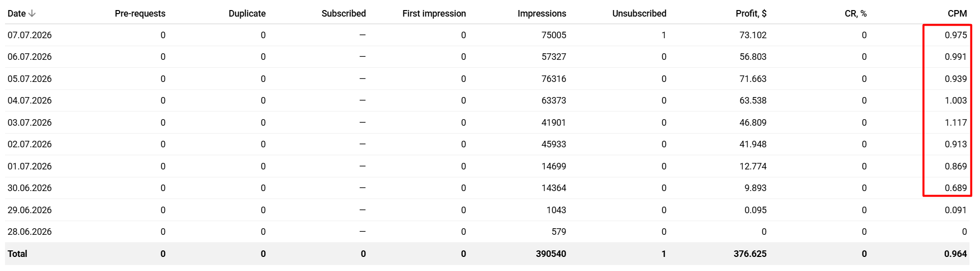980x271 pixels.
Task: Click total profit value 376.625
Action: click(x=750, y=254)
